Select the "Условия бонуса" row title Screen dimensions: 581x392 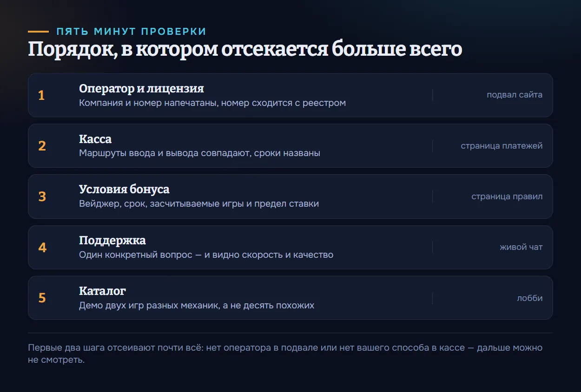tap(124, 189)
